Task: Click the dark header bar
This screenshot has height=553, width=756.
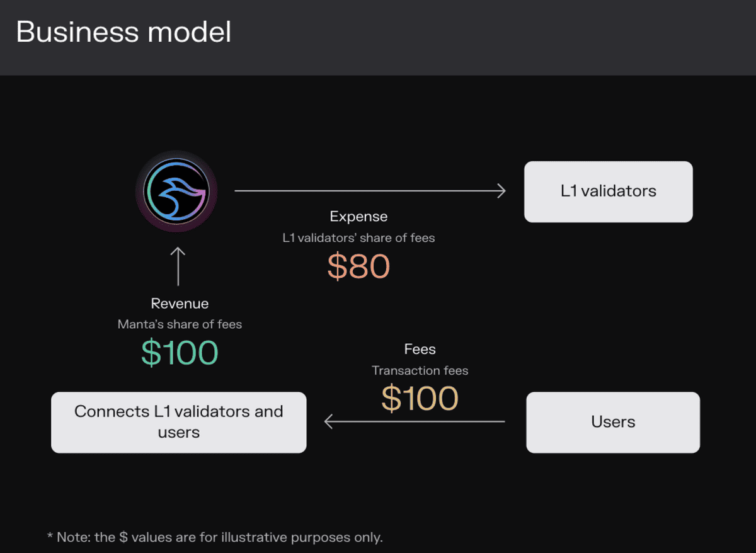Action: (x=378, y=38)
